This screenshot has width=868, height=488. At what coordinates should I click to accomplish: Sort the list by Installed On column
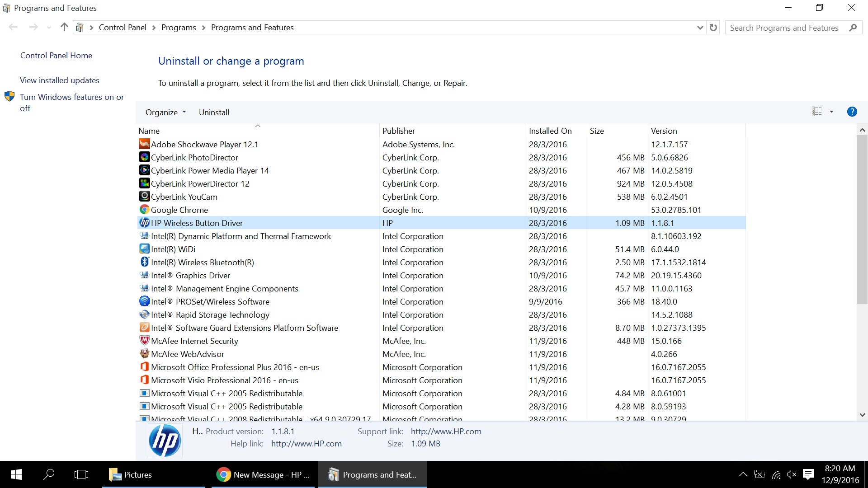click(550, 131)
